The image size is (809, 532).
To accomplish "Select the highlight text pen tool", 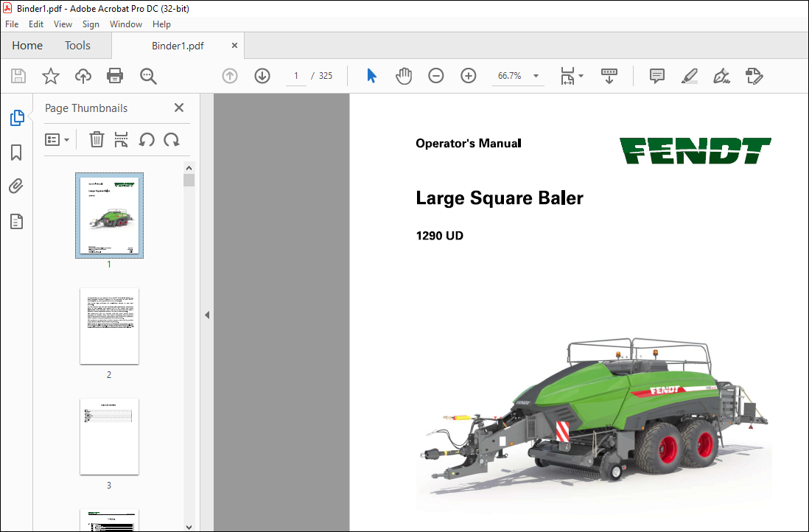I will click(x=690, y=76).
